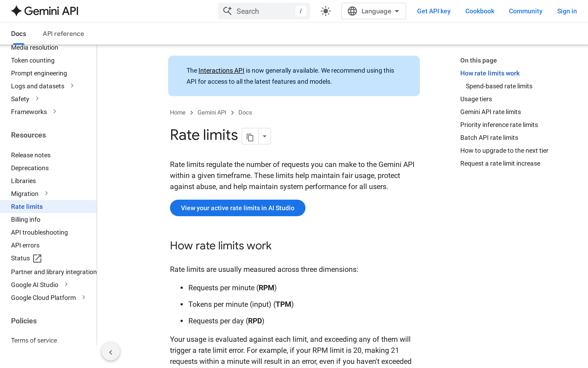Open the Community link
This screenshot has width=588, height=368.
pyautogui.click(x=526, y=11)
